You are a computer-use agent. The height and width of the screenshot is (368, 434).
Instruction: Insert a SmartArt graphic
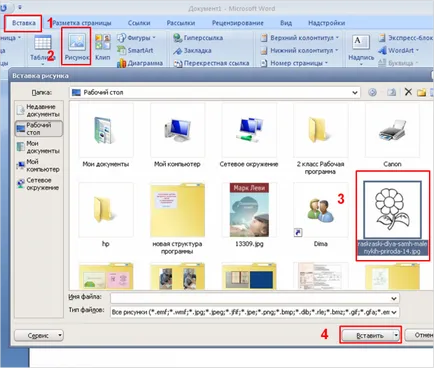[x=135, y=50]
